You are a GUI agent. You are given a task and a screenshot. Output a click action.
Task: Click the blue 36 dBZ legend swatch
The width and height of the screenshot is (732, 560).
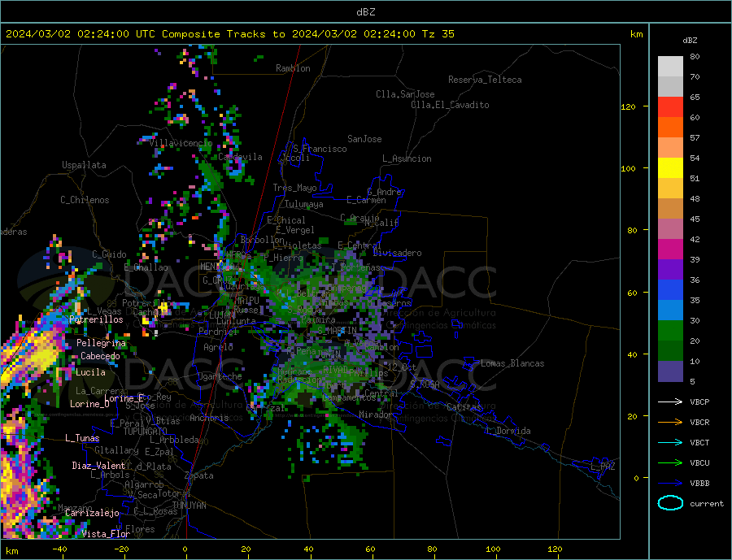670,290
